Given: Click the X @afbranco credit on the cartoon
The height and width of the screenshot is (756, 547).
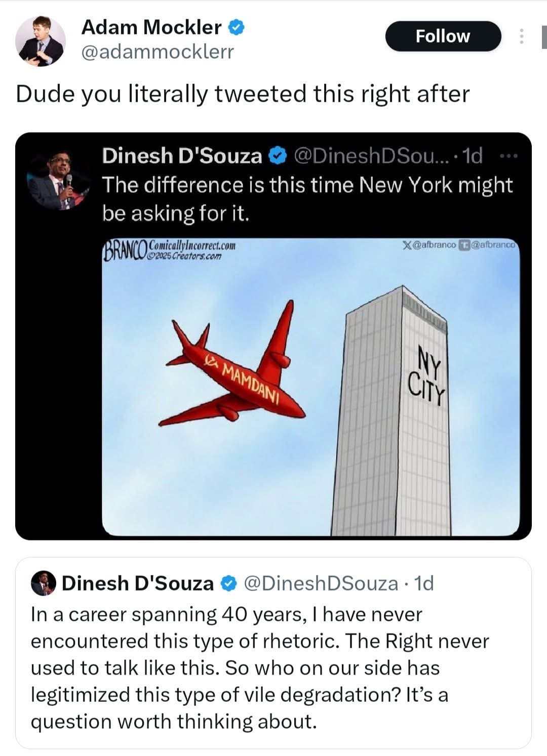Looking at the screenshot, I should 429,245.
